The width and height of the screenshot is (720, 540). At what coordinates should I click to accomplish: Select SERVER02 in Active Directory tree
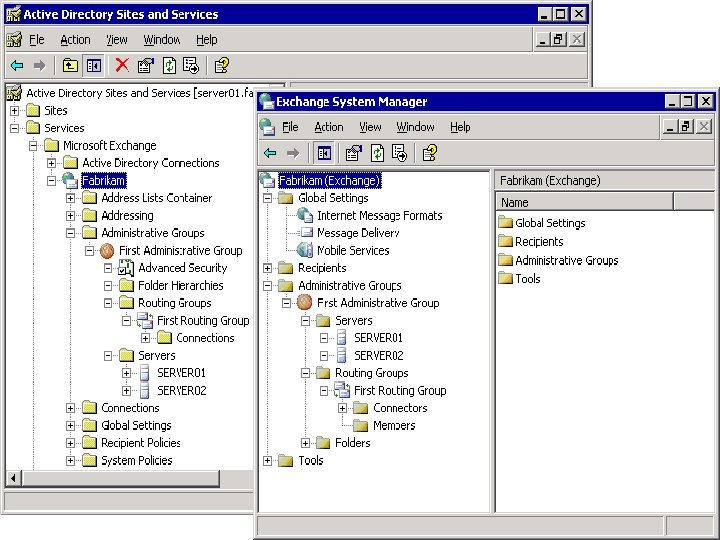181,391
